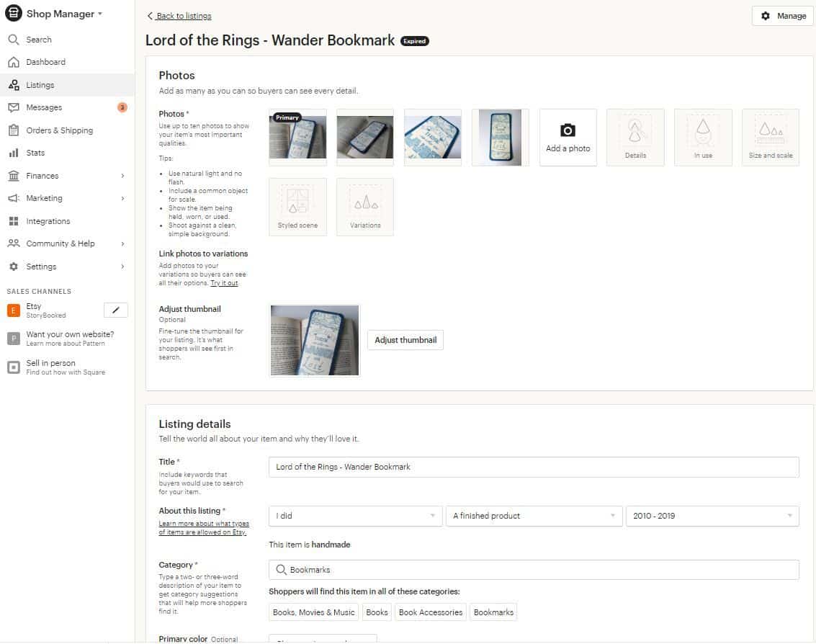The width and height of the screenshot is (816, 644).
Task: Click the Size and scale photo placeholder
Action: coord(770,138)
